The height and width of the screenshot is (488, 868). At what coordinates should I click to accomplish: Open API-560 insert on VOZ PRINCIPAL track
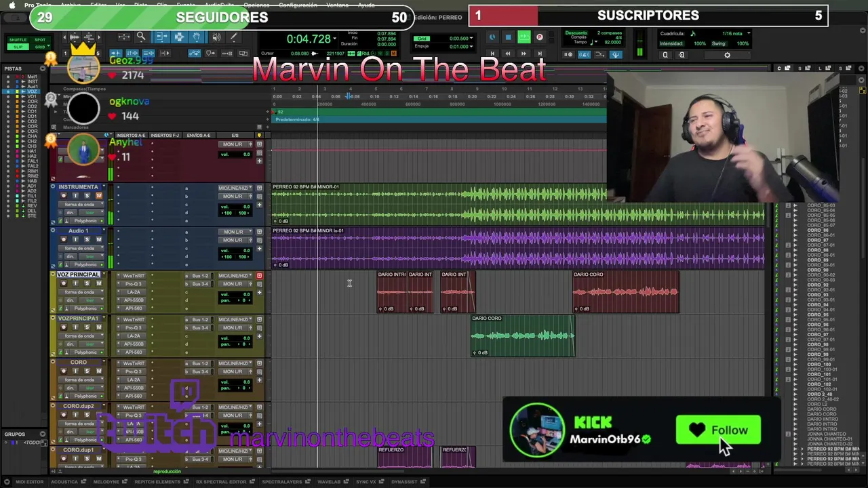134,308
